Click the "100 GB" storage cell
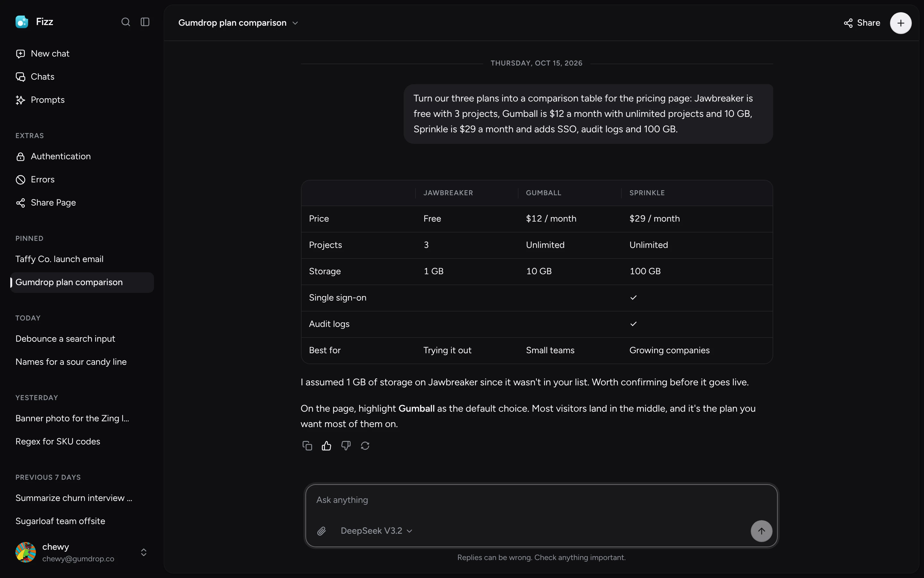This screenshot has height=578, width=924. click(645, 271)
